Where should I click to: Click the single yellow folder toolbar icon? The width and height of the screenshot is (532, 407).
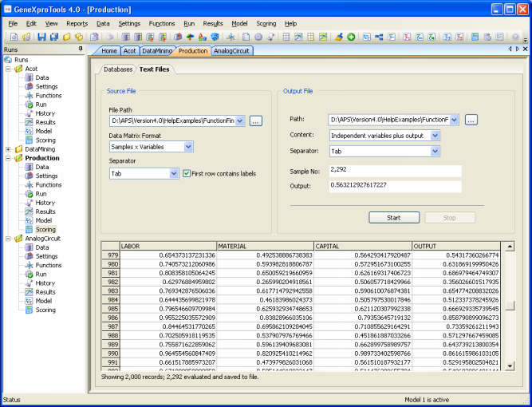66,37
